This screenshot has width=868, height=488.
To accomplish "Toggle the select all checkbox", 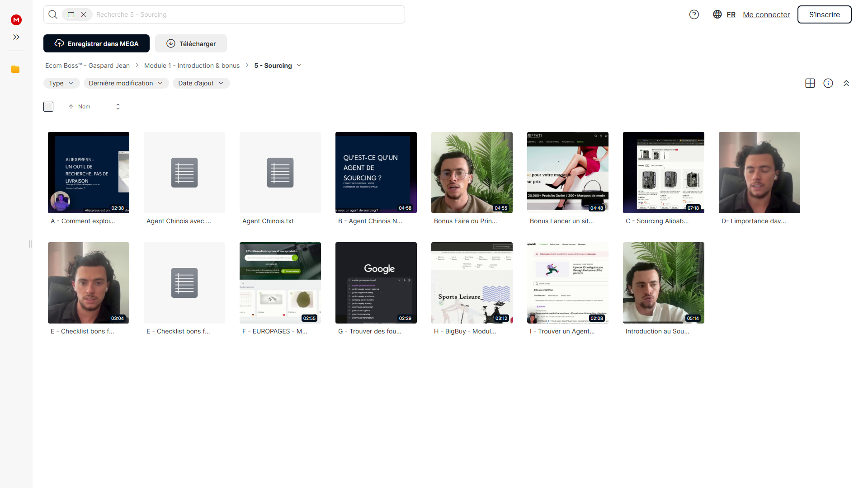I will 48,107.
